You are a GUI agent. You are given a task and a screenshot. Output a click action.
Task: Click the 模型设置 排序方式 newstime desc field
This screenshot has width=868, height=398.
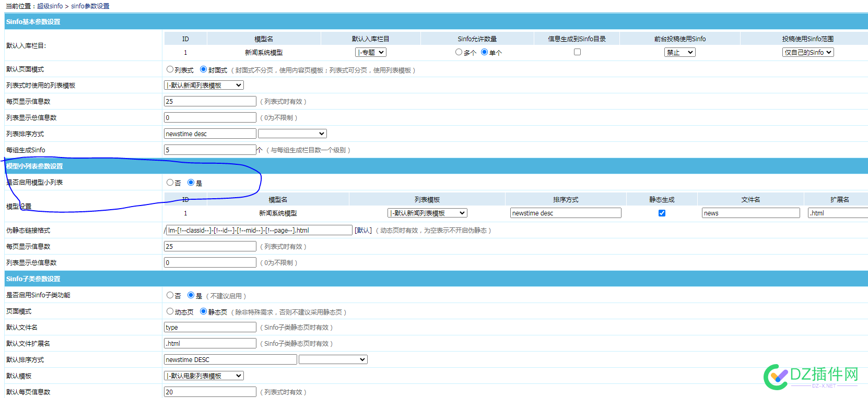(x=566, y=213)
